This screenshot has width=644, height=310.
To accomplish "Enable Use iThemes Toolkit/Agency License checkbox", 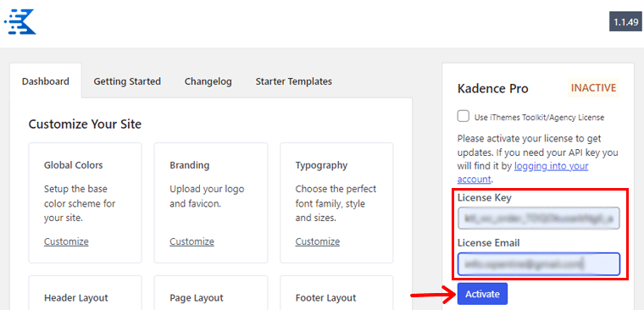I will tap(464, 117).
